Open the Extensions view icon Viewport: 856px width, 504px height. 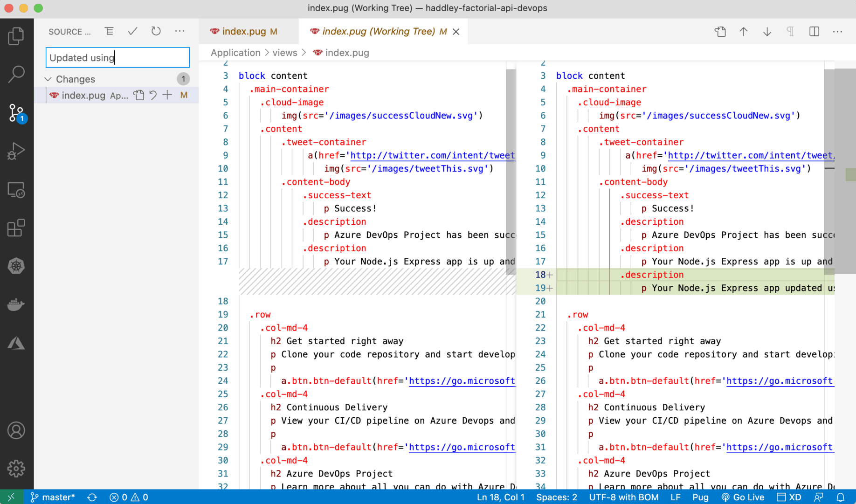(x=16, y=228)
